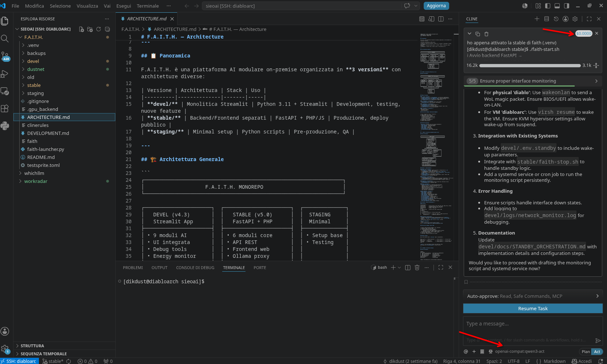This screenshot has width=607, height=364.
Task: Start new Cline task with plus icon
Action: [537, 19]
